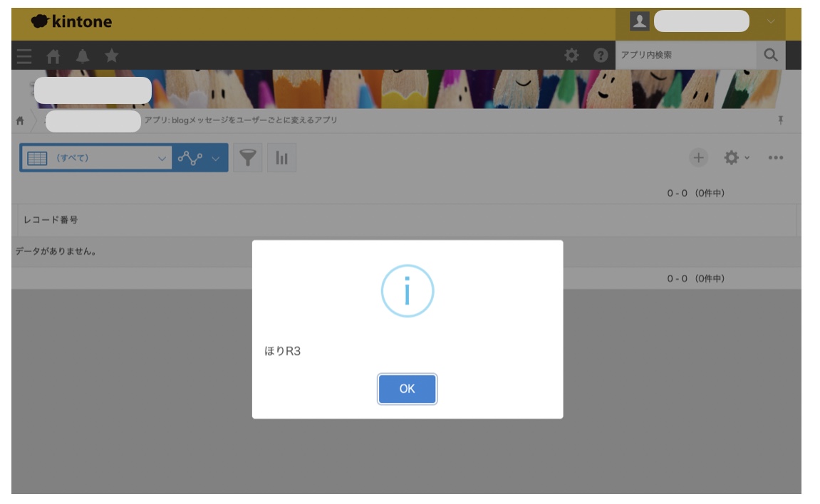Screen dimensions: 820x504
Task: Expand the user account dropdown arrow
Action: 771,21
